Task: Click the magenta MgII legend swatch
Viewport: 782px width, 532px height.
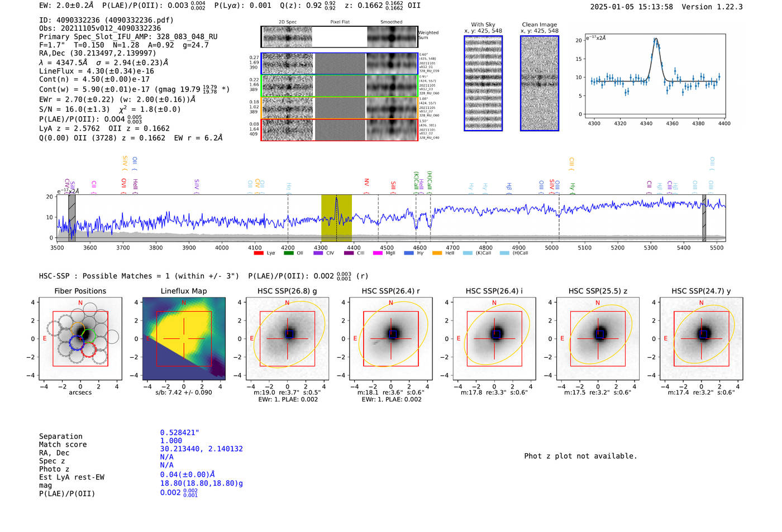Action: coord(378,253)
